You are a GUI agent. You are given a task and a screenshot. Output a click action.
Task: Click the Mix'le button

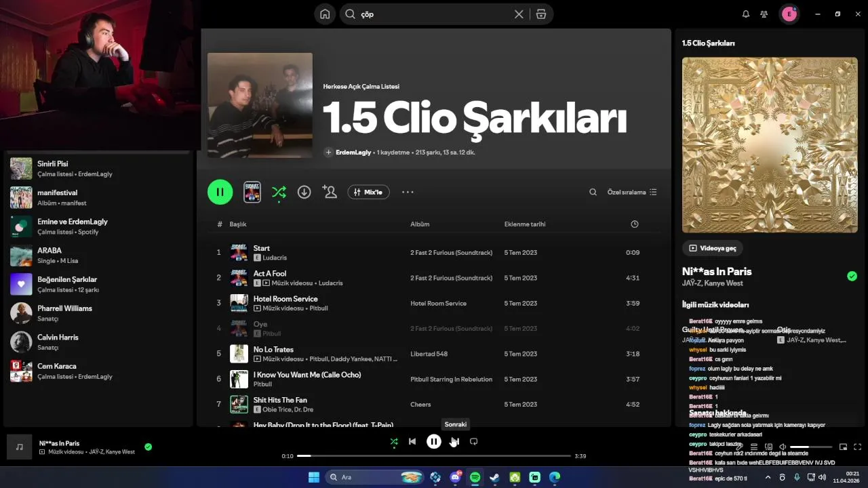pos(368,192)
